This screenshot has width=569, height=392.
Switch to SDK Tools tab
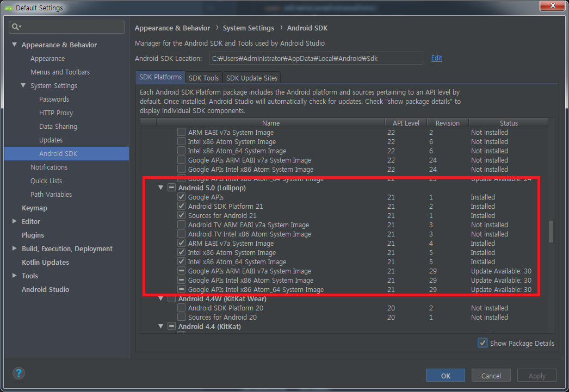click(x=203, y=78)
